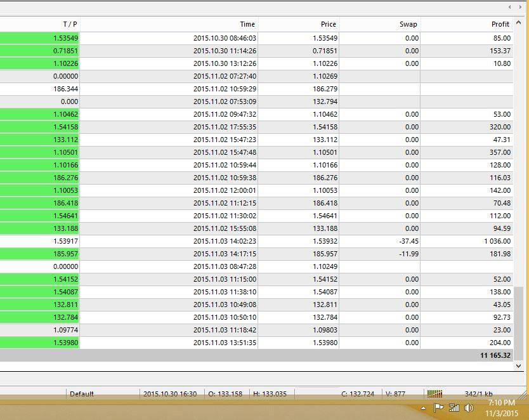Viewport: 529px width, 420px height.
Task: Select the profit cell 1 036.00
Action: 497,241
